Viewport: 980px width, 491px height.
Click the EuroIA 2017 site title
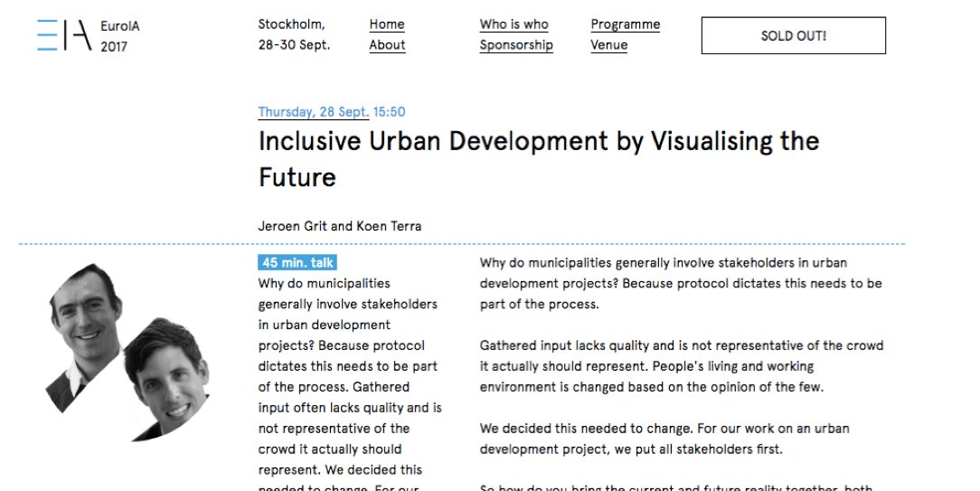click(x=120, y=35)
